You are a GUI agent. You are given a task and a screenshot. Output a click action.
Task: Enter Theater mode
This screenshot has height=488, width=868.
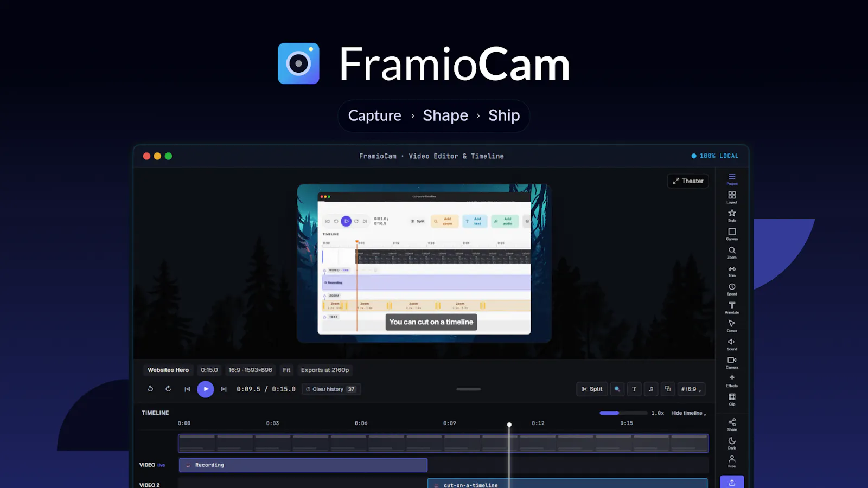(688, 181)
